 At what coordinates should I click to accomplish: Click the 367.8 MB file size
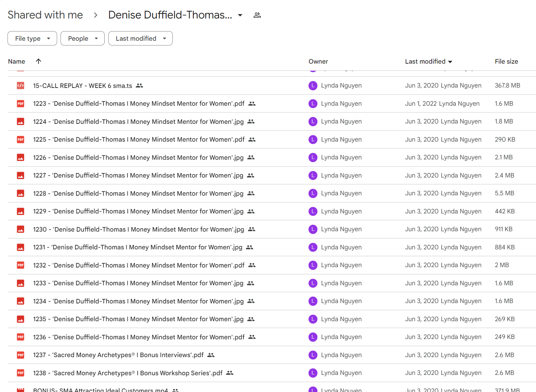(507, 86)
